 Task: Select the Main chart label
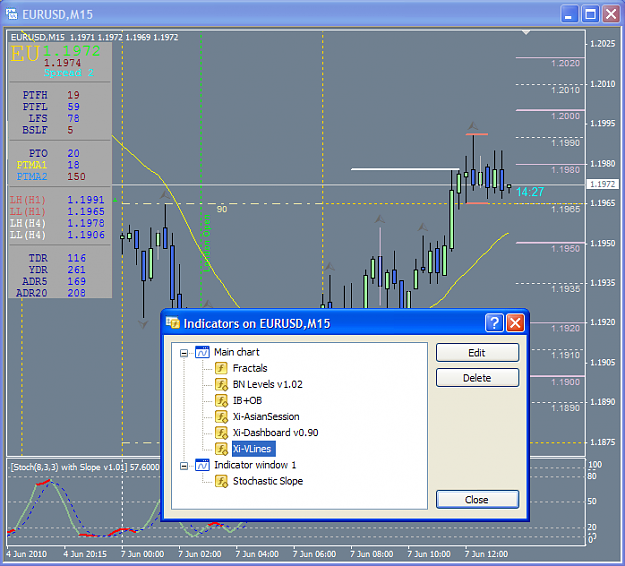[237, 352]
